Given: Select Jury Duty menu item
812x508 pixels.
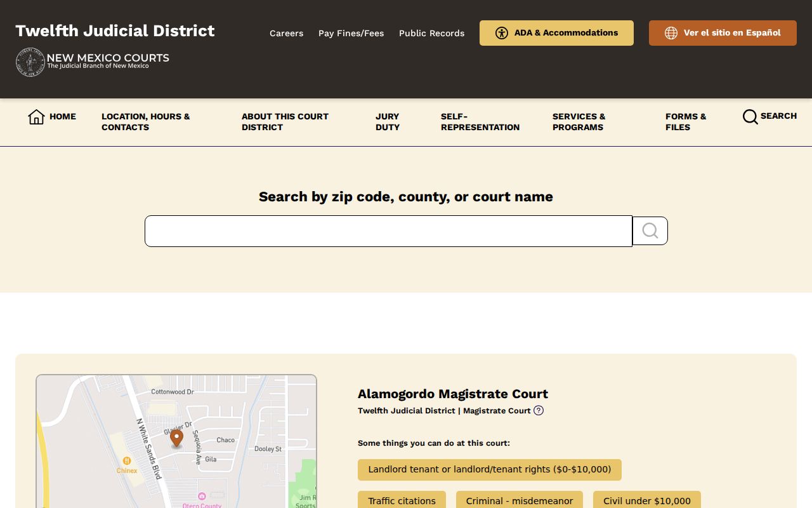Looking at the screenshot, I should [x=388, y=122].
